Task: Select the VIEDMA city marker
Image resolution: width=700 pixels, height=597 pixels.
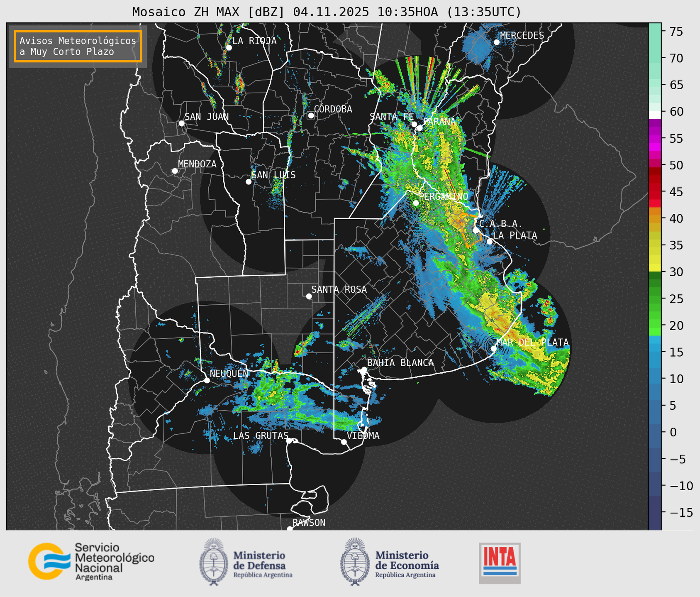Action: 344,442
